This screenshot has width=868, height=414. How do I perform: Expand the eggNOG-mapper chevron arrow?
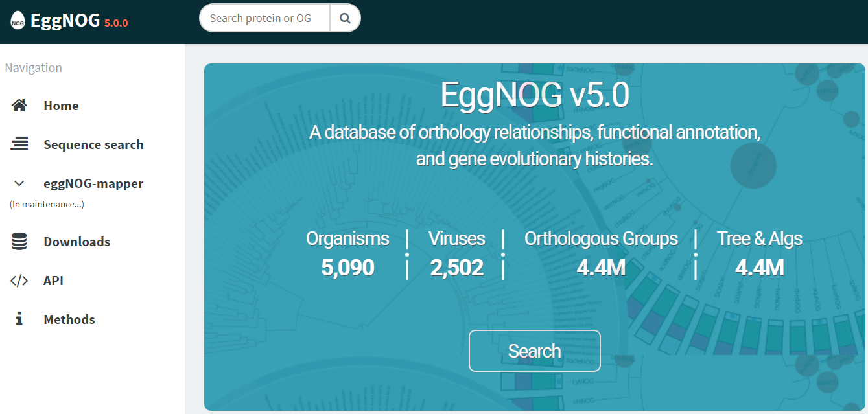(x=19, y=183)
